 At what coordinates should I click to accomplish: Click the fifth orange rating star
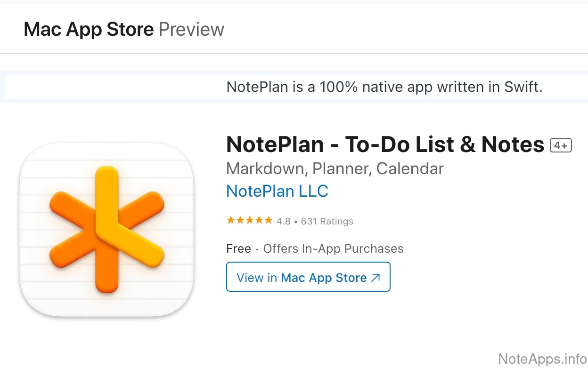[x=268, y=220]
